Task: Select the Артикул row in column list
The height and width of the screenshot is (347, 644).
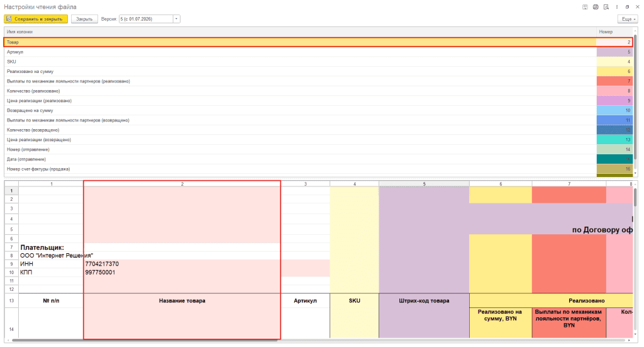Action: pos(300,52)
